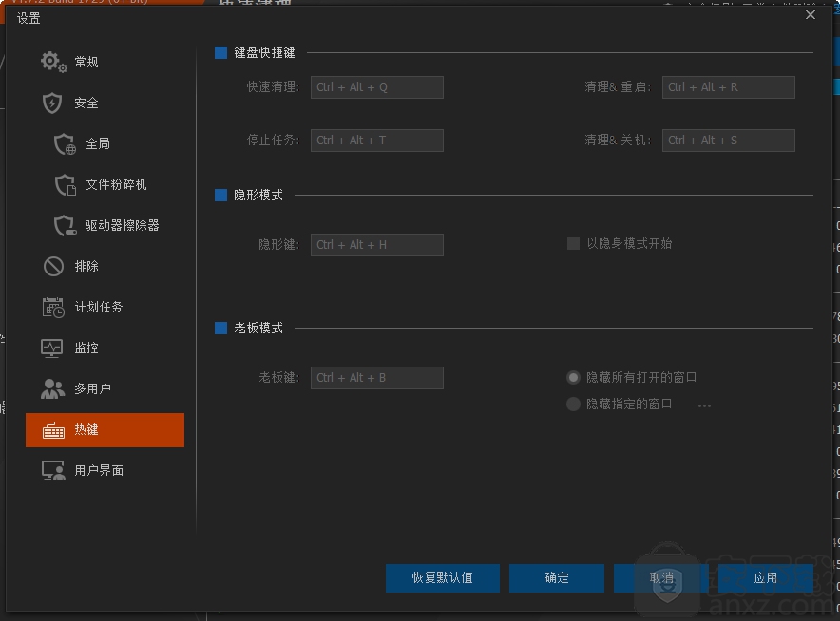Open the 常规 general settings gear icon

point(53,62)
